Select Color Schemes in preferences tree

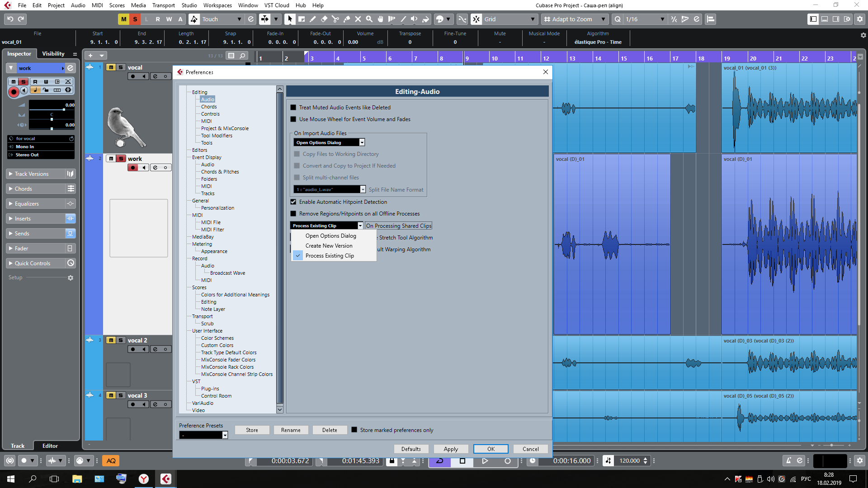click(x=217, y=338)
